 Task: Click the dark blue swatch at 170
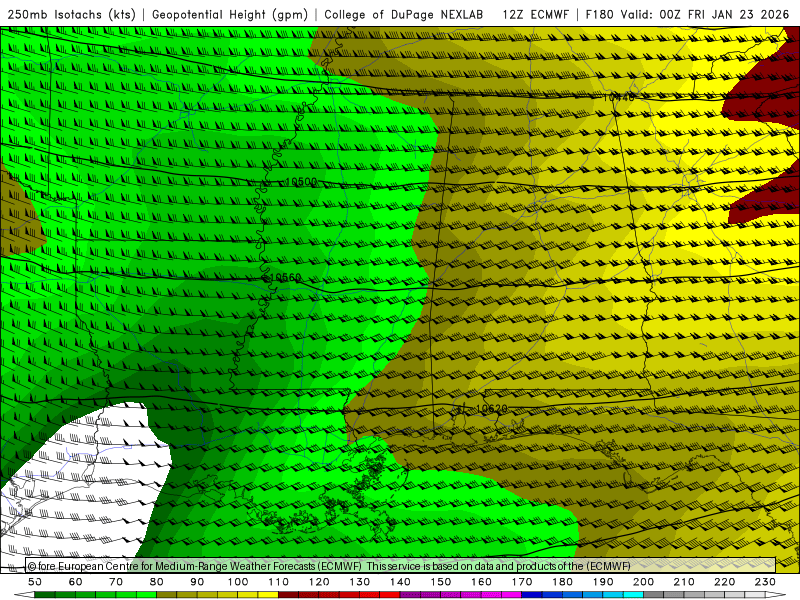(x=532, y=595)
